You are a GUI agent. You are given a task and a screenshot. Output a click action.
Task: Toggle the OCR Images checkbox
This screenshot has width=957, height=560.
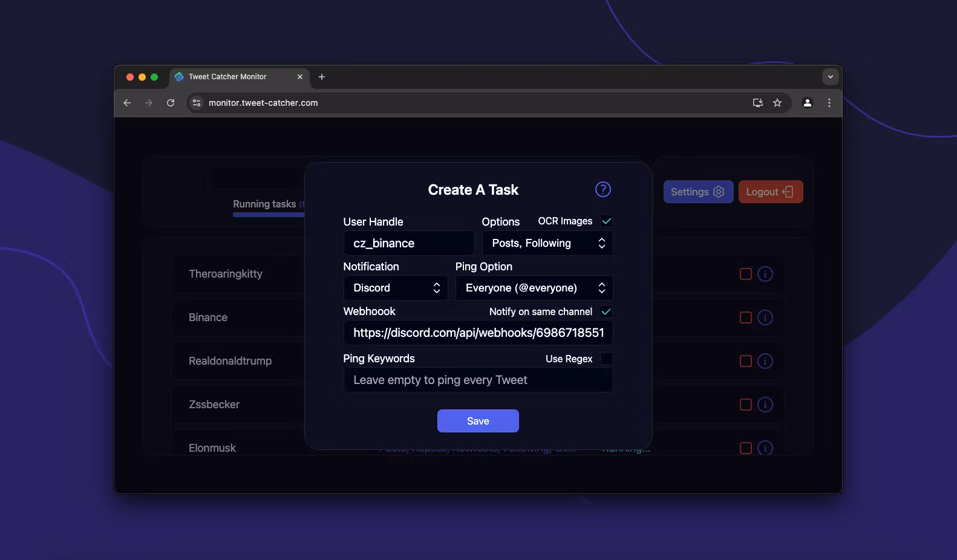click(x=606, y=221)
